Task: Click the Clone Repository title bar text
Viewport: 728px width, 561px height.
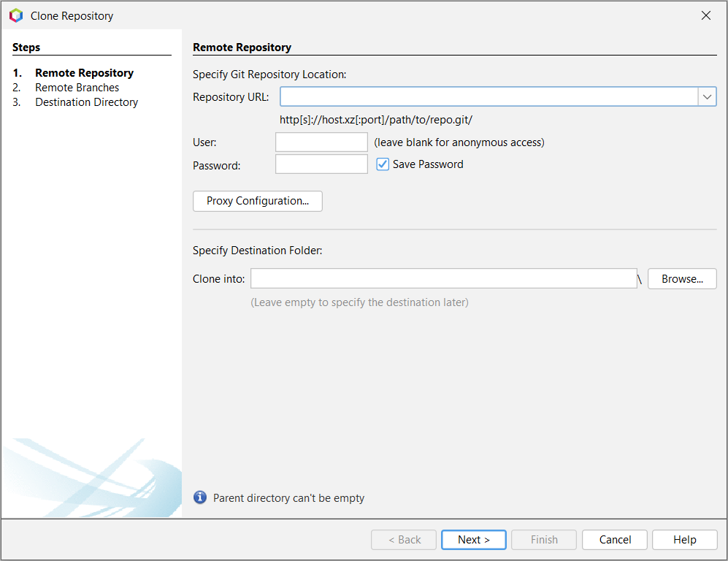Action: (x=72, y=15)
